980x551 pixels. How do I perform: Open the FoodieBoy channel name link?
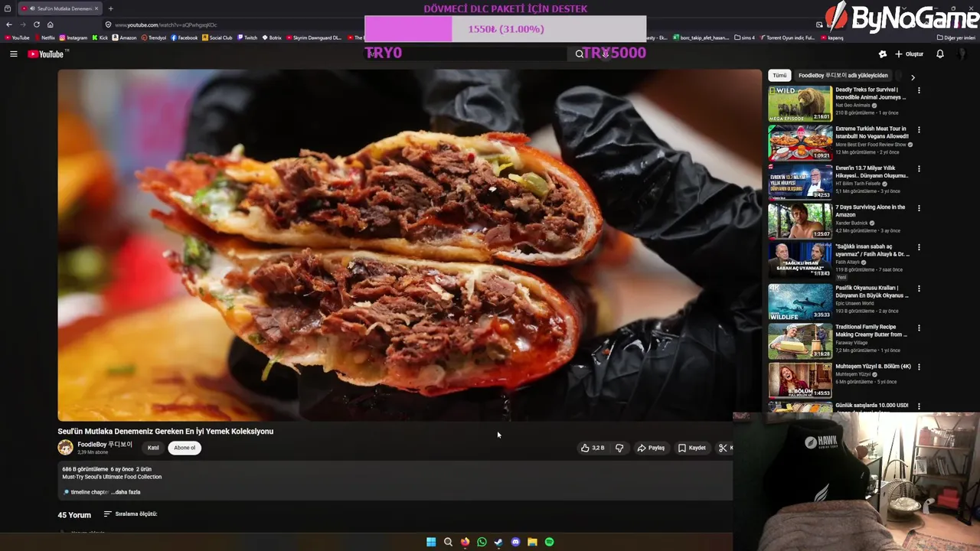(x=105, y=445)
